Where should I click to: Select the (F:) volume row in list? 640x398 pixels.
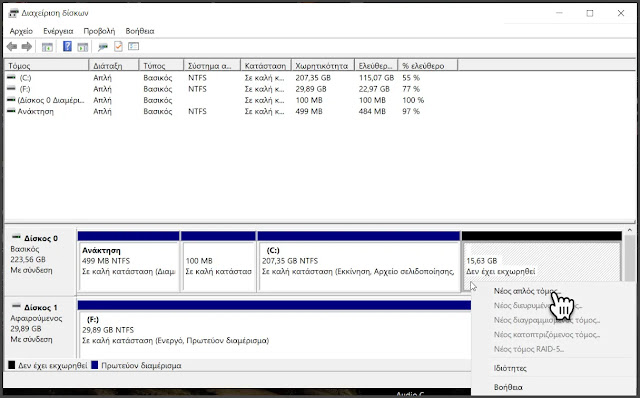pyautogui.click(x=231, y=89)
